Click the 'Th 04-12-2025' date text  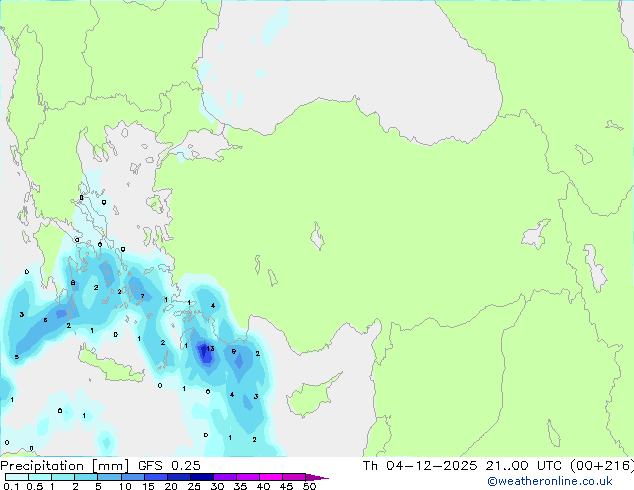[420, 466]
